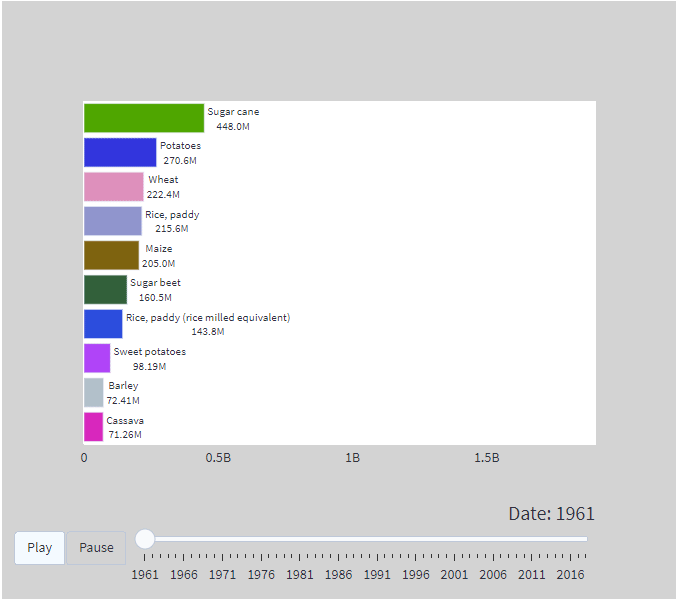678x599 pixels.
Task: Click the Sweet potatoes label
Action: pyautogui.click(x=150, y=352)
